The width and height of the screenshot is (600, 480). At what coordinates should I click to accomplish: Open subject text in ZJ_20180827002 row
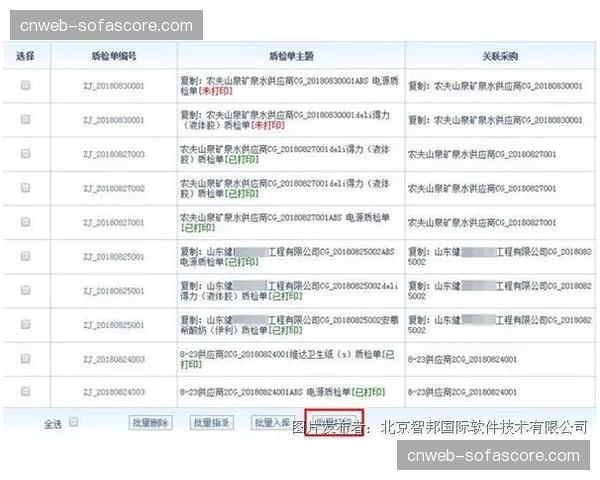click(285, 188)
